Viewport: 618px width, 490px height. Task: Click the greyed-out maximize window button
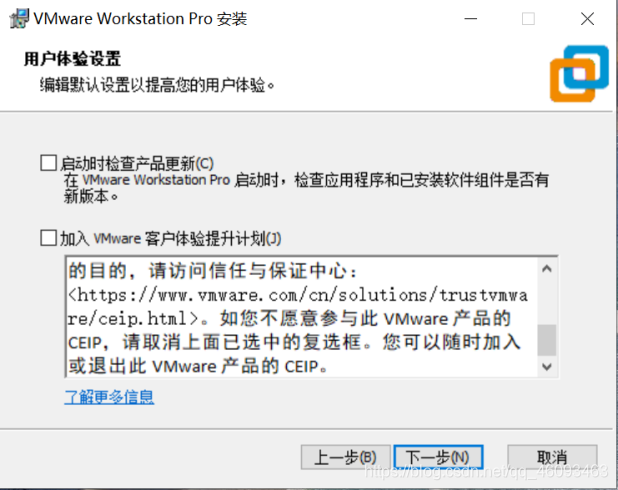coord(528,19)
